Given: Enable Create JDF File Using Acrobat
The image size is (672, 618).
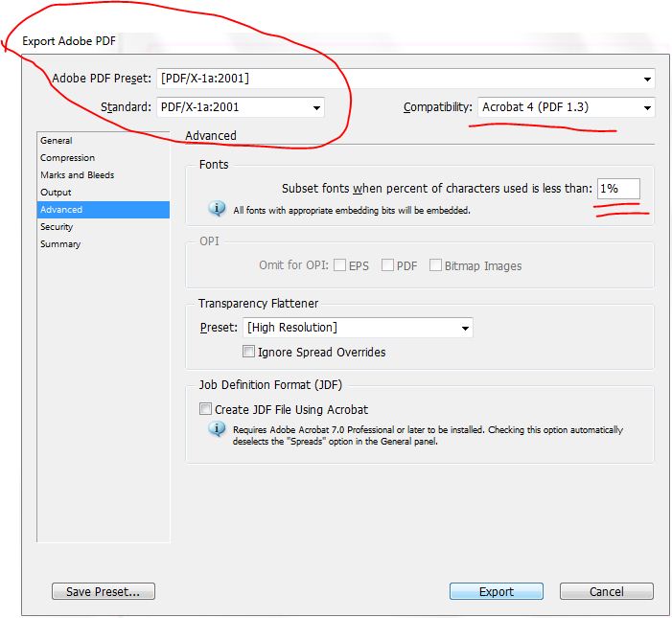Looking at the screenshot, I should pyautogui.click(x=205, y=409).
